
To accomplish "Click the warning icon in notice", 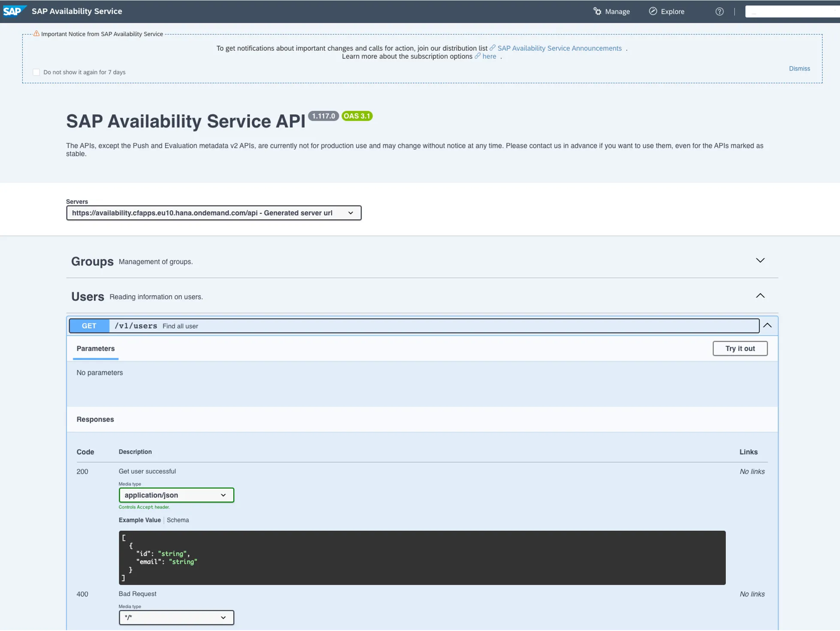I will point(36,33).
